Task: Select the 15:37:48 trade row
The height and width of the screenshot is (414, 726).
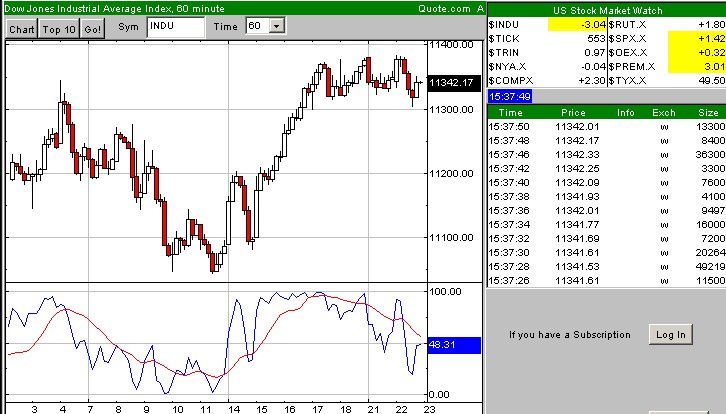Action: [x=607, y=140]
